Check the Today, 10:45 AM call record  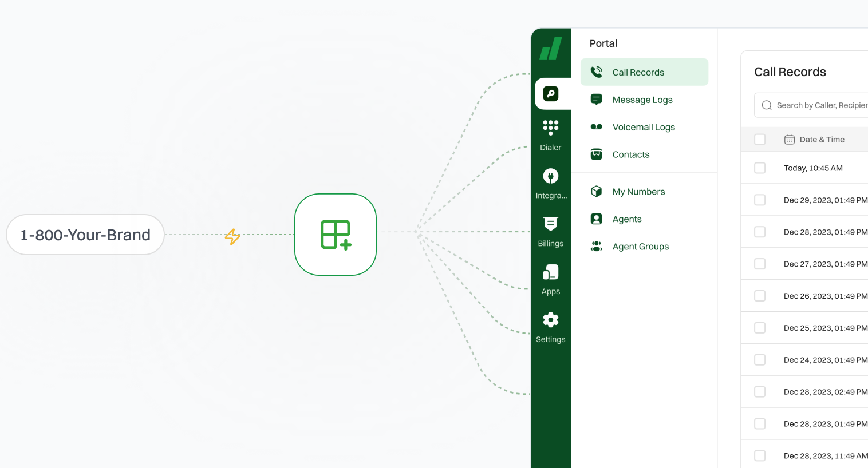[760, 168]
